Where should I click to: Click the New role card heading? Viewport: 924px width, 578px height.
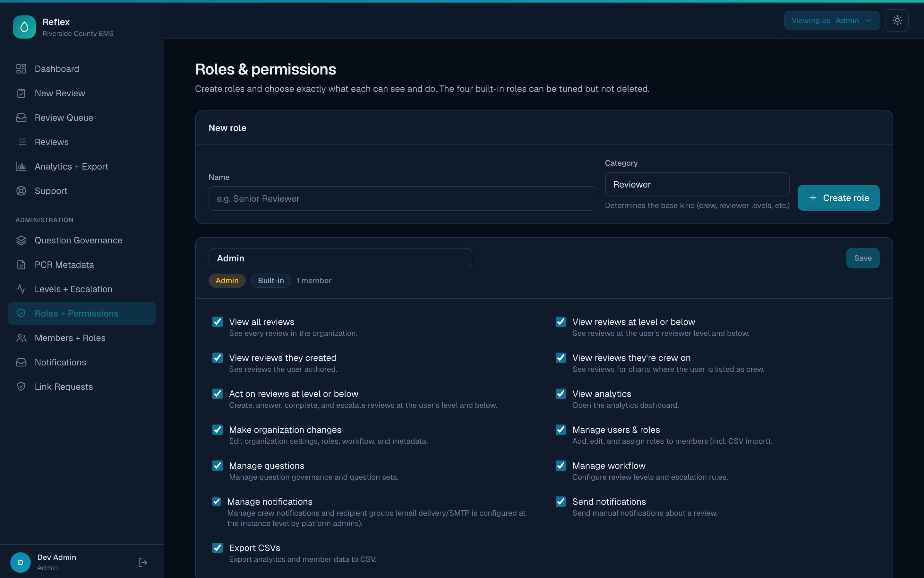(x=227, y=128)
